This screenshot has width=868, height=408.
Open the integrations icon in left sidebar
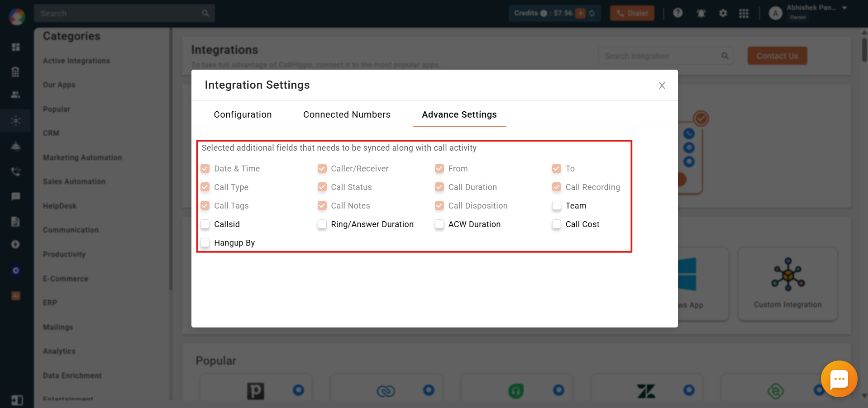coord(16,121)
